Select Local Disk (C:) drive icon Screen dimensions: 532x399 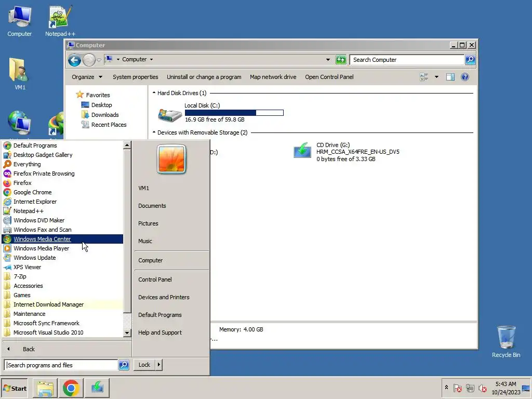170,115
